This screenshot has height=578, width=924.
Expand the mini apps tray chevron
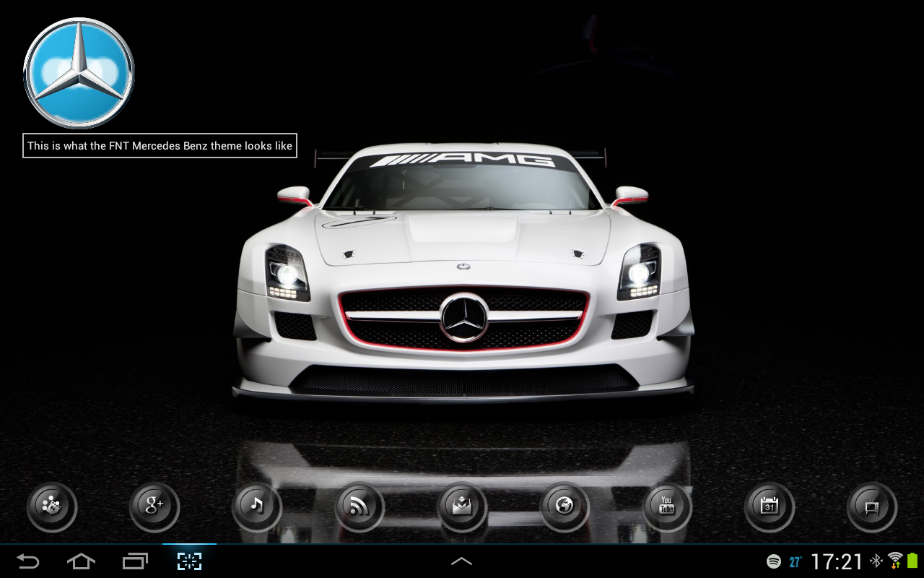click(462, 561)
